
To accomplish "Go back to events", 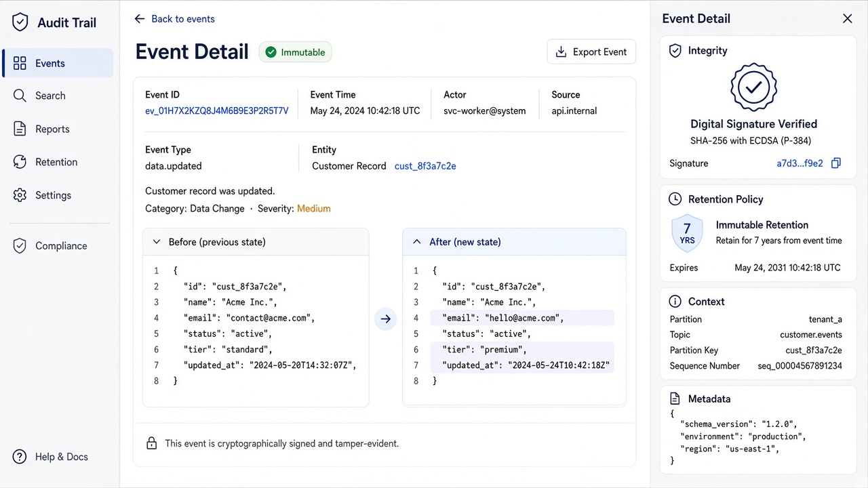I will pos(175,19).
